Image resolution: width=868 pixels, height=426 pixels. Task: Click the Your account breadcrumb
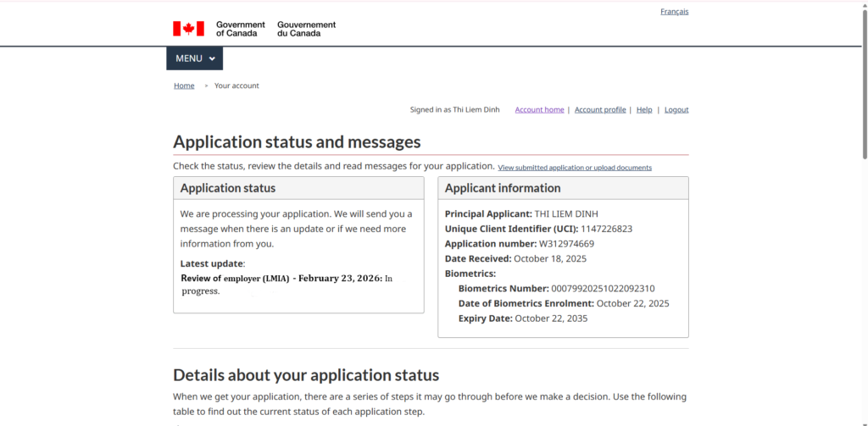tap(236, 86)
